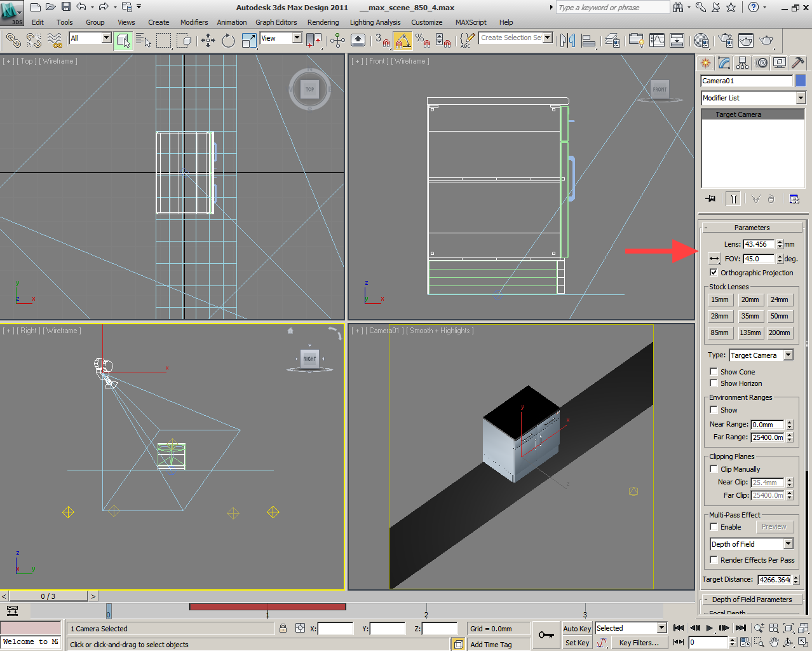The width and height of the screenshot is (812, 651).
Task: Activate the Select Object tool
Action: [x=123, y=41]
